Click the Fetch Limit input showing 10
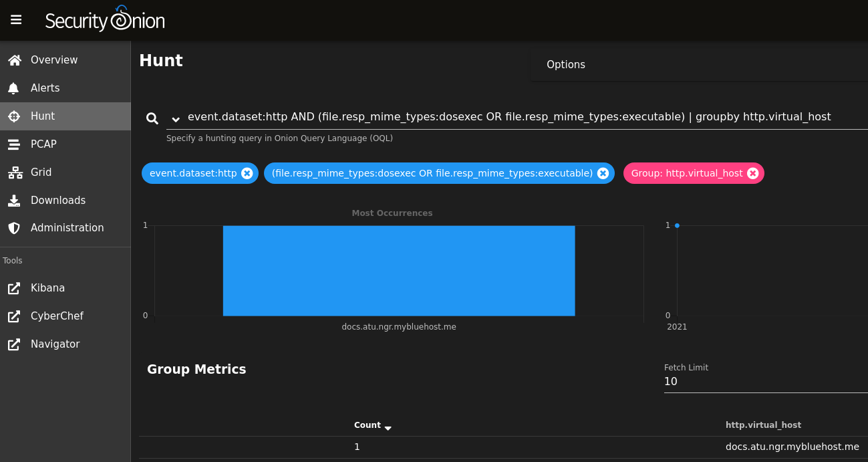 766,382
